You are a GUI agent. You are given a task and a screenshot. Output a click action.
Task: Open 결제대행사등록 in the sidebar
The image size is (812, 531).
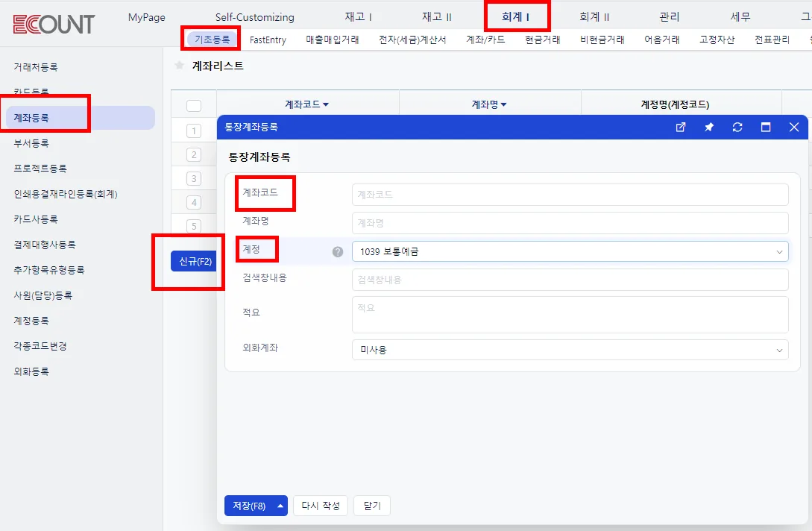pyautogui.click(x=45, y=245)
